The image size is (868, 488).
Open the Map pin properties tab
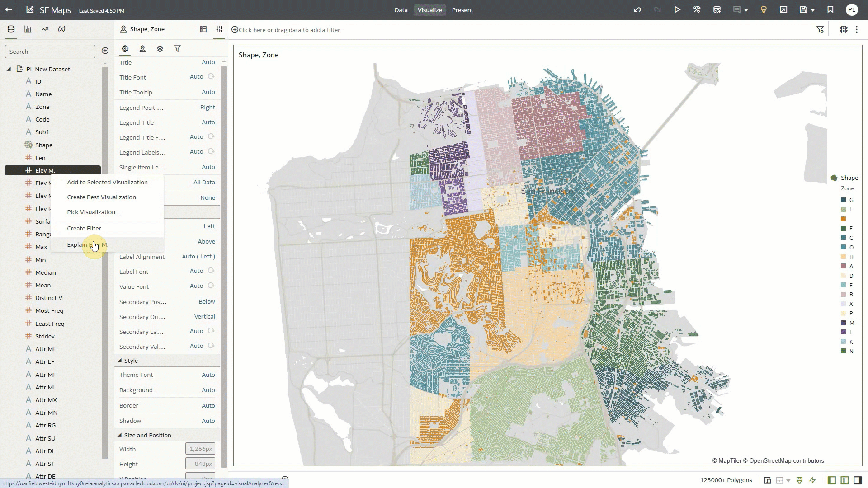(142, 49)
